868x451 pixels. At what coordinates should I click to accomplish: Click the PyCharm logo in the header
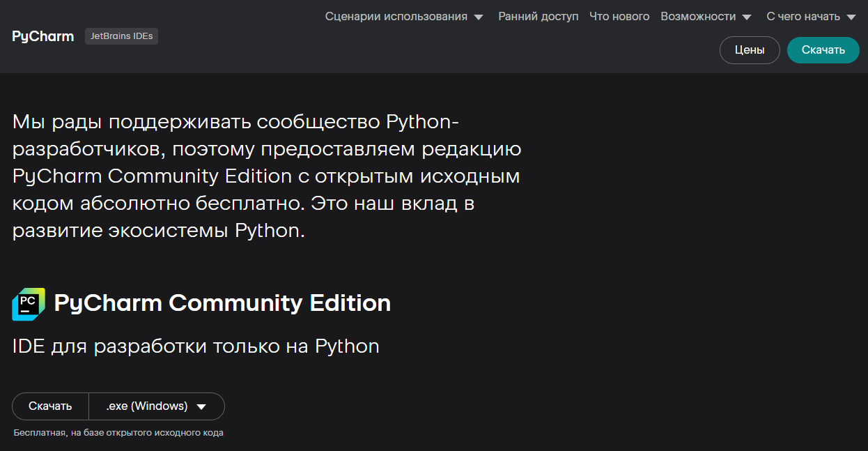pyautogui.click(x=42, y=36)
